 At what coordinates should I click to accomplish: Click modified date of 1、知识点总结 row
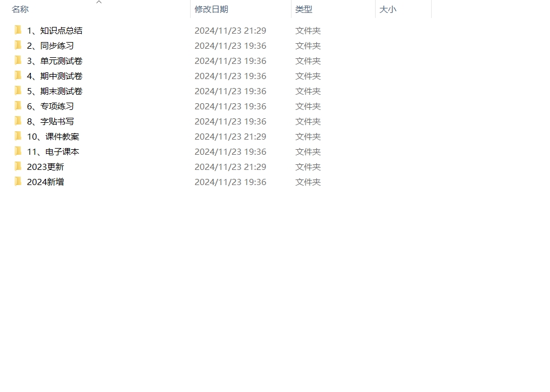coord(230,30)
